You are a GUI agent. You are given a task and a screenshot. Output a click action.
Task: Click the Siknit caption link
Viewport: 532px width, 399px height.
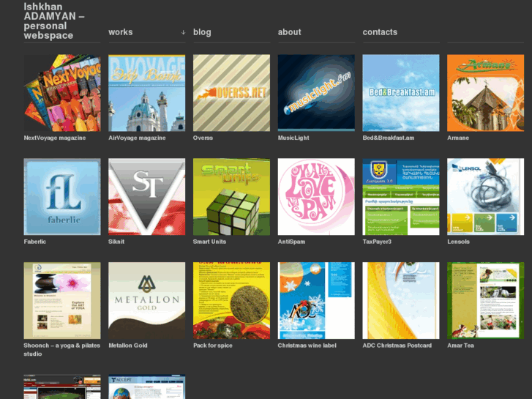tap(116, 242)
